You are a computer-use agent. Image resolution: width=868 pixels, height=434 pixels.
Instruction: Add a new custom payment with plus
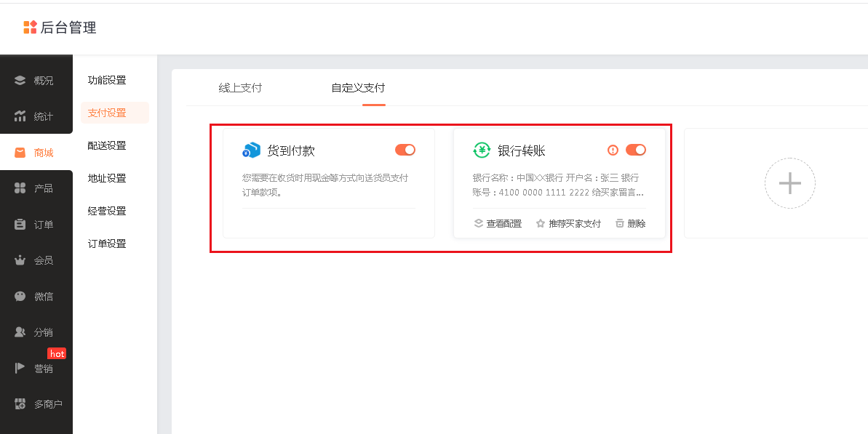click(789, 183)
